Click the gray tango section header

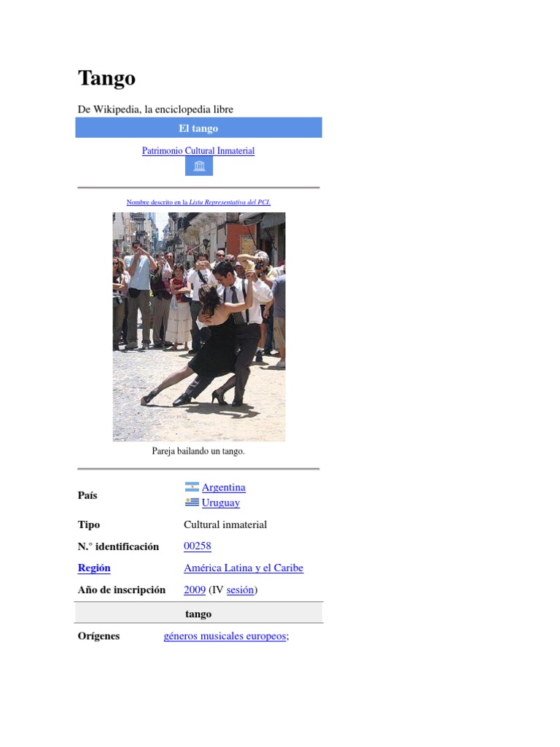(x=198, y=614)
